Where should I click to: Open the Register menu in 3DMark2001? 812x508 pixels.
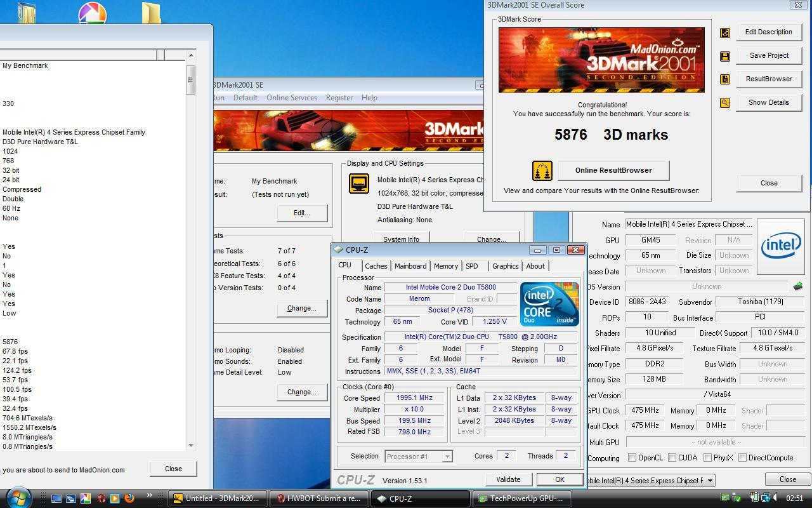339,98
